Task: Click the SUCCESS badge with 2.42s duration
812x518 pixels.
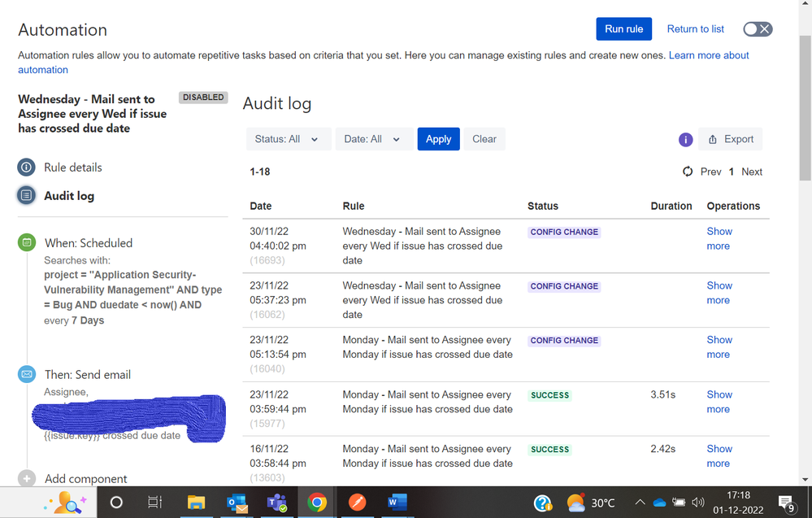Action: point(549,450)
